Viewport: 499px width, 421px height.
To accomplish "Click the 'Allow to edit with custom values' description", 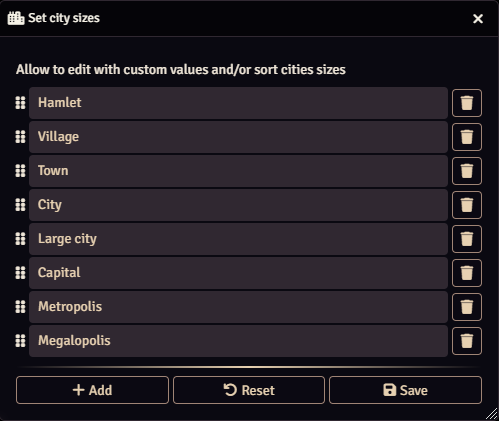I will (181, 70).
